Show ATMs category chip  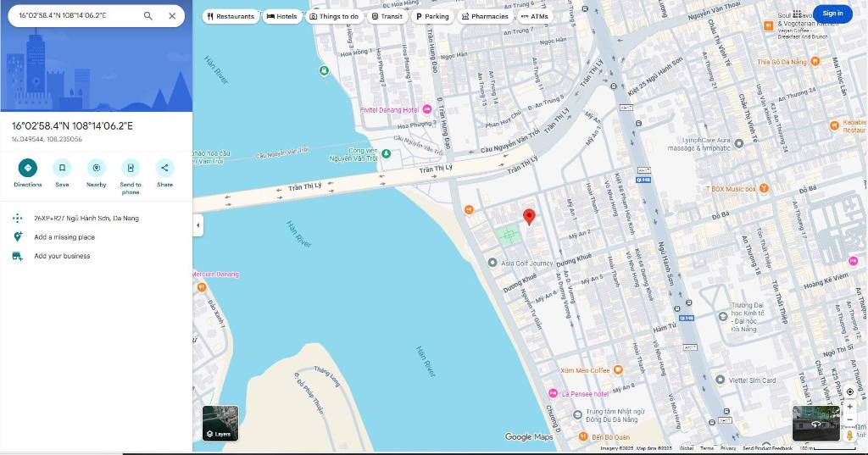(x=534, y=16)
